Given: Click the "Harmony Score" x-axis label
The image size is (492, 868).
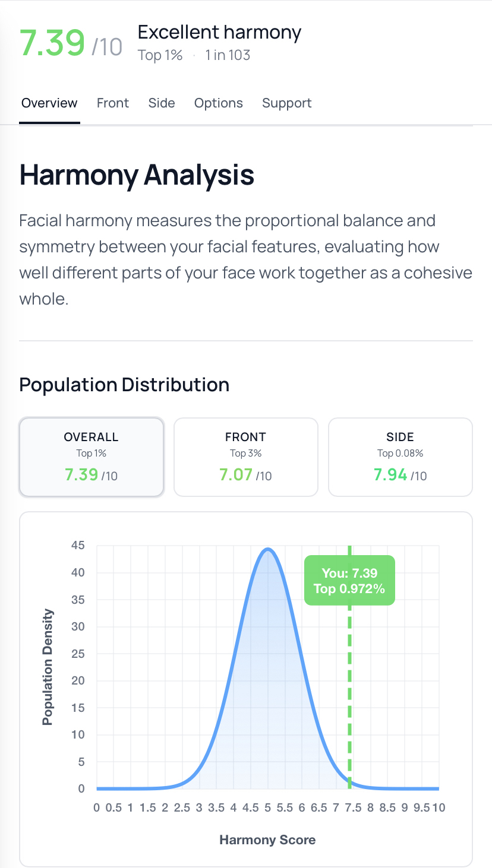Looking at the screenshot, I should tap(267, 840).
